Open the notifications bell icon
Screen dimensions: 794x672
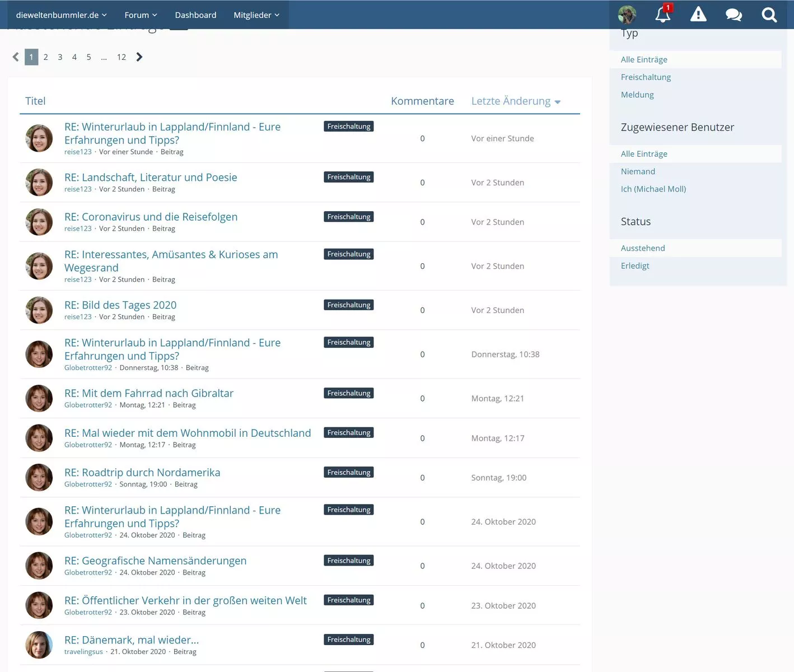tap(662, 15)
